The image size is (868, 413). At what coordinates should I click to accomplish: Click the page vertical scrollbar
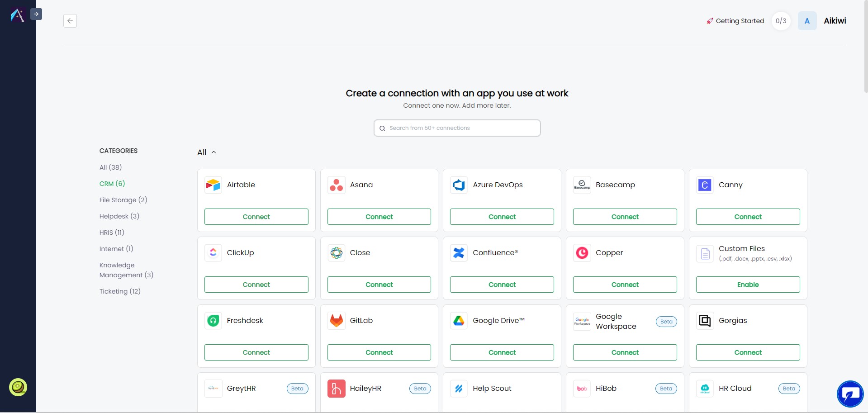866,47
